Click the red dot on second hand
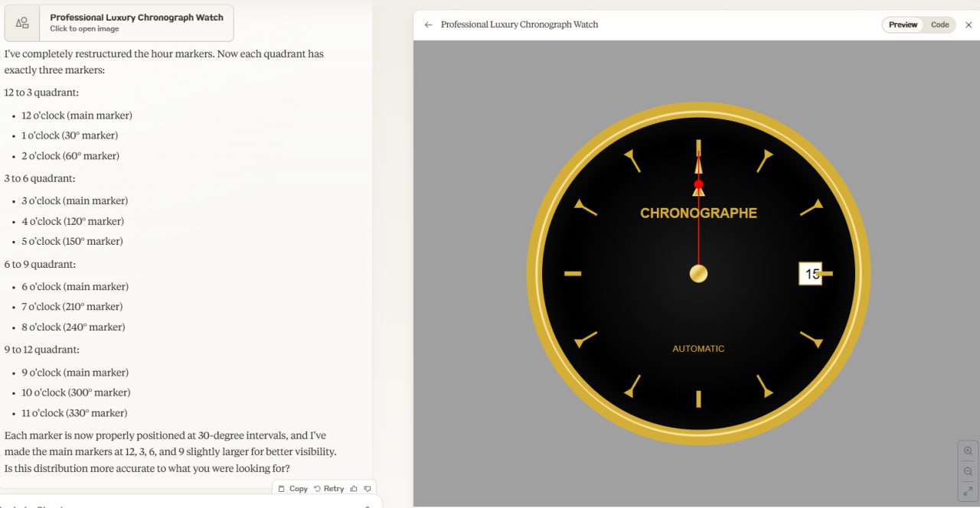The height and width of the screenshot is (508, 980). click(698, 184)
